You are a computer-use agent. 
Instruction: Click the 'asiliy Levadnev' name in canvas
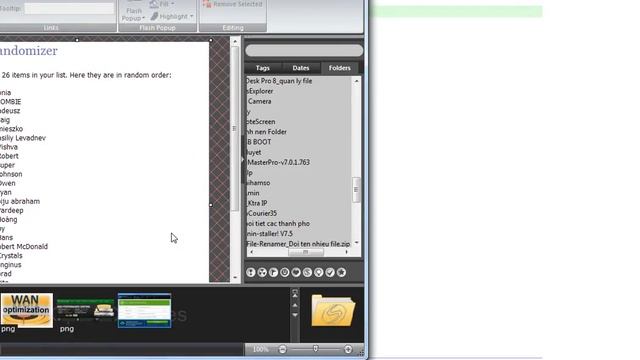pyautogui.click(x=23, y=138)
